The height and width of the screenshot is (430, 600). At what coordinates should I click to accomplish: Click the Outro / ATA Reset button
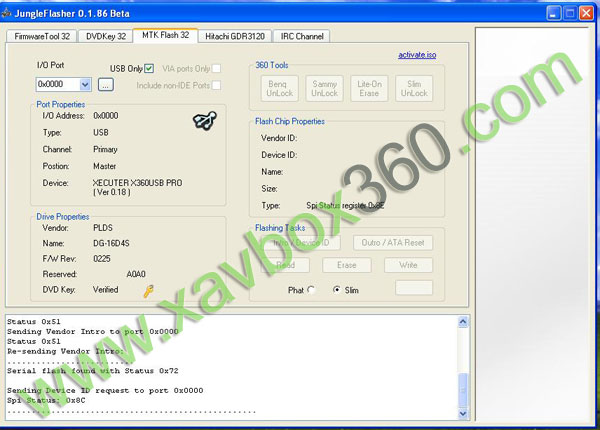coord(393,243)
